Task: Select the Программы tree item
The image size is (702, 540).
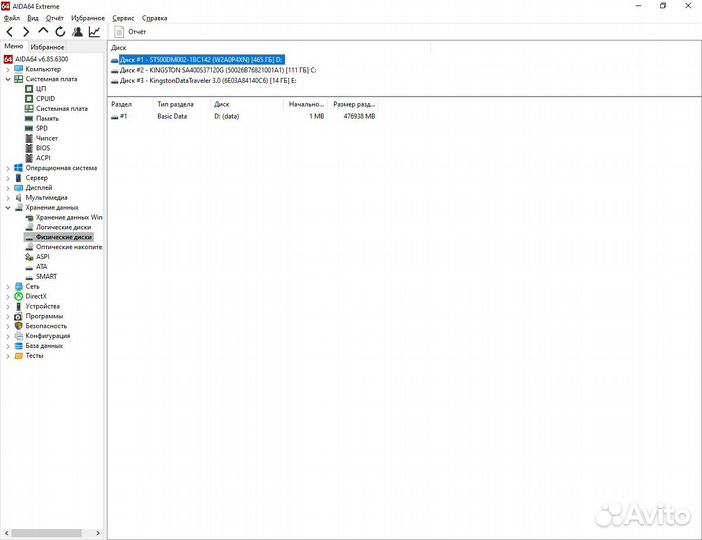Action: tap(44, 316)
